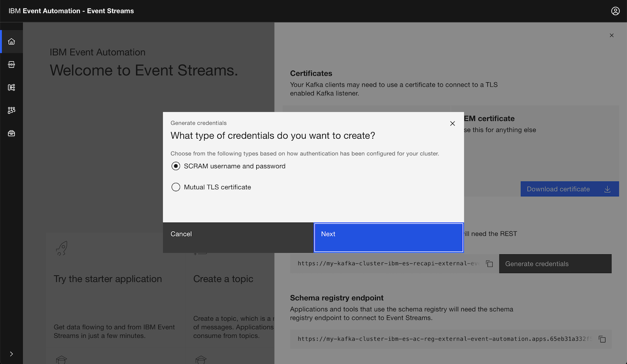Click the schema registry endpoint URL field
Image resolution: width=627 pixels, height=364 pixels.
click(443, 339)
